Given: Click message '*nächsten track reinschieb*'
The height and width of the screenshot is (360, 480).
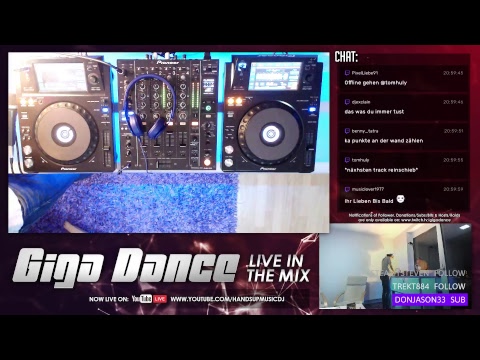Looking at the screenshot, I should click(381, 170).
